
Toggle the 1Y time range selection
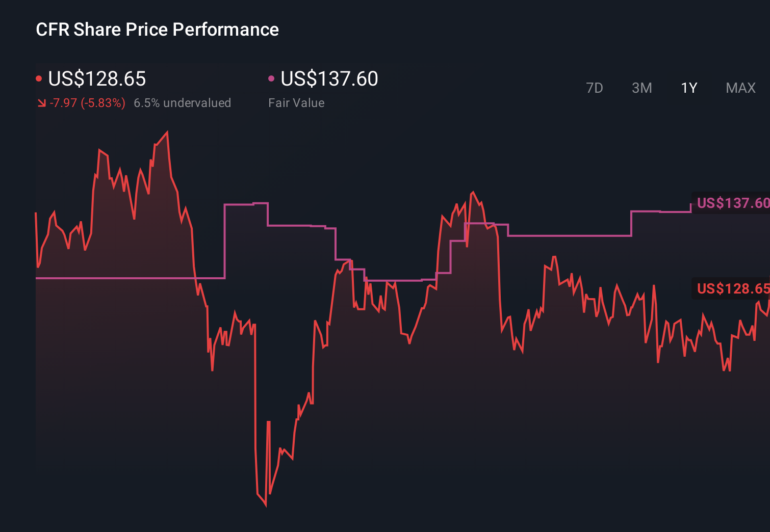click(688, 88)
